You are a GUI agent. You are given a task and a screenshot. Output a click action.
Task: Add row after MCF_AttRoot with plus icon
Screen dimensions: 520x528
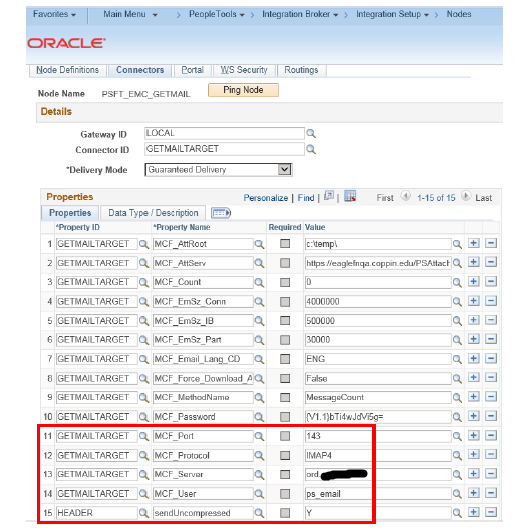474,243
